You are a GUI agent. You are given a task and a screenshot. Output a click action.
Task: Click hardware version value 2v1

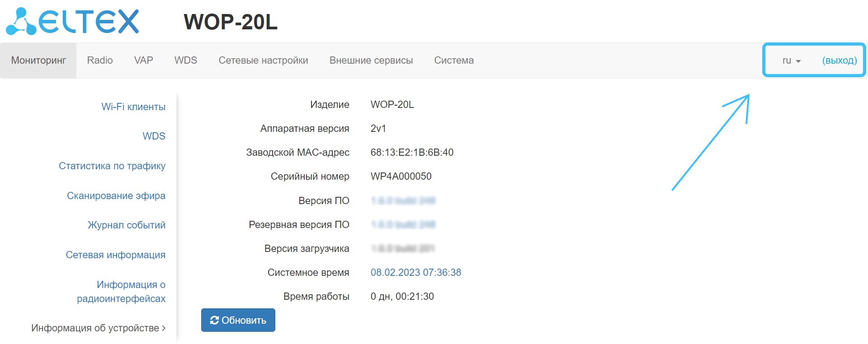[x=378, y=129]
